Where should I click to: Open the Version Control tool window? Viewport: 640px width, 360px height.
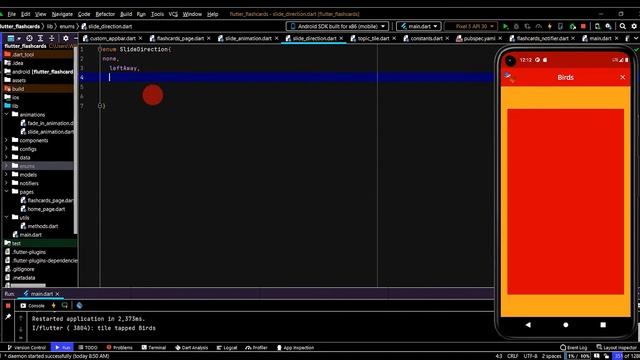[27, 347]
